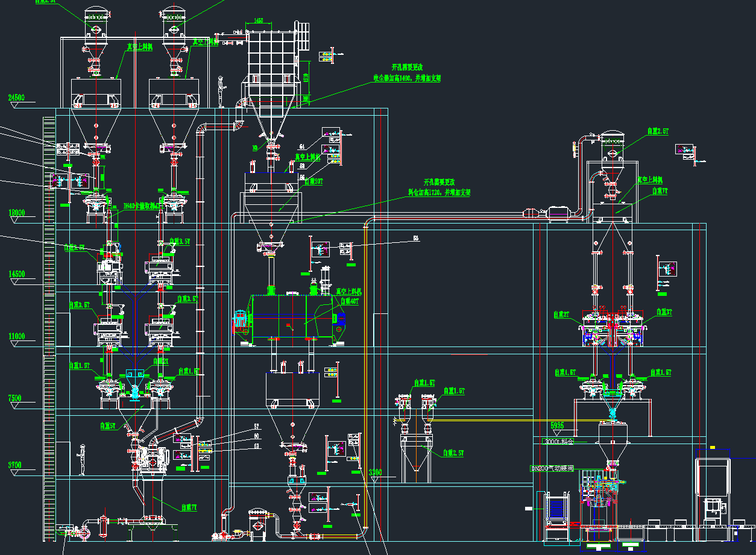Select the 自重5T hopper label

pos(108,425)
